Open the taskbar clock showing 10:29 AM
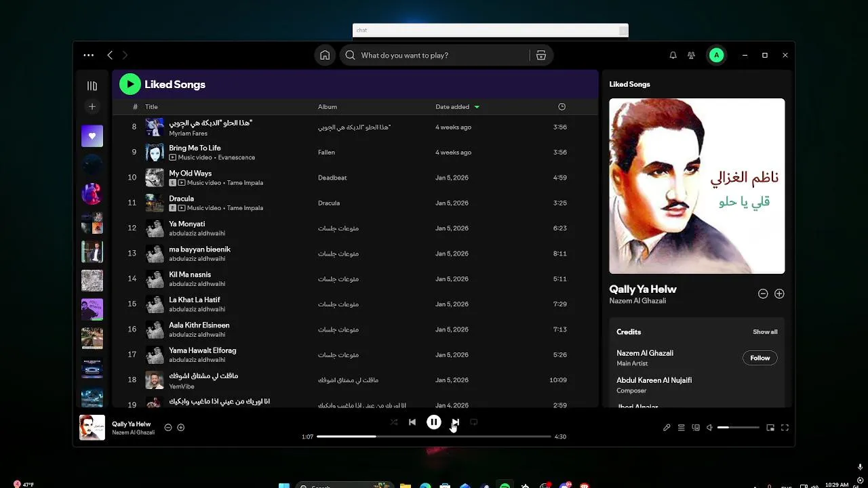Screen dimensions: 868x488 tap(837, 485)
